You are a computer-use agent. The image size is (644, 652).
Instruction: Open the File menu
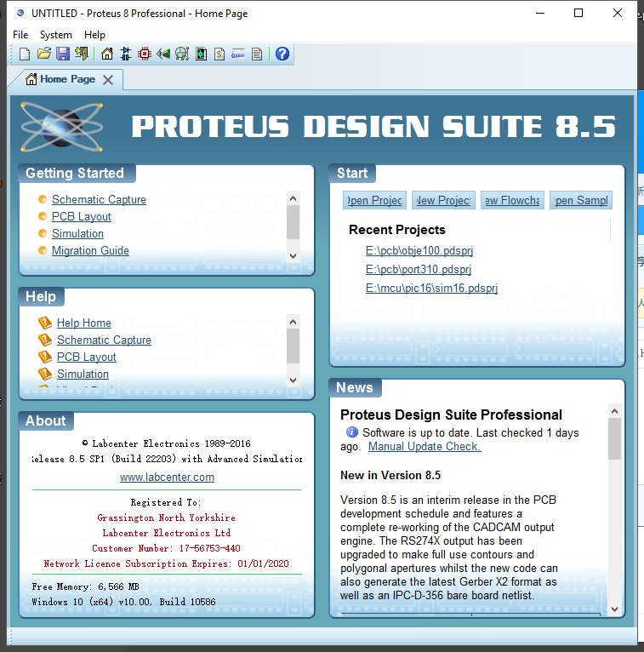20,35
